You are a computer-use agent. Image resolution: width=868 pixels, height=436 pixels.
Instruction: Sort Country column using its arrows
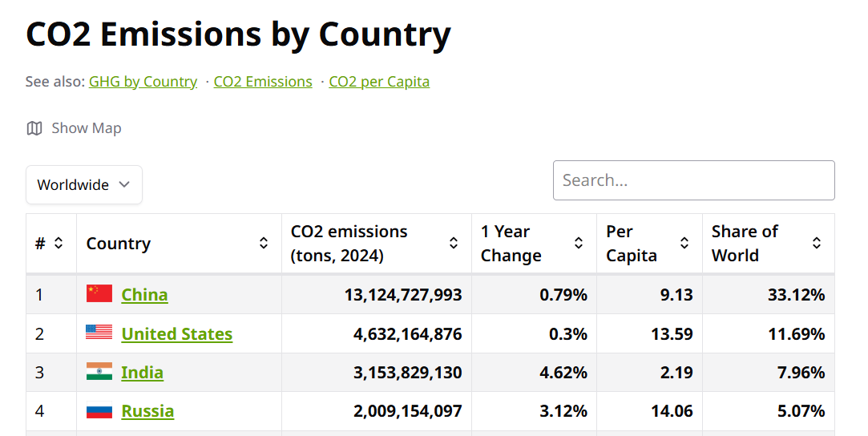(x=264, y=243)
